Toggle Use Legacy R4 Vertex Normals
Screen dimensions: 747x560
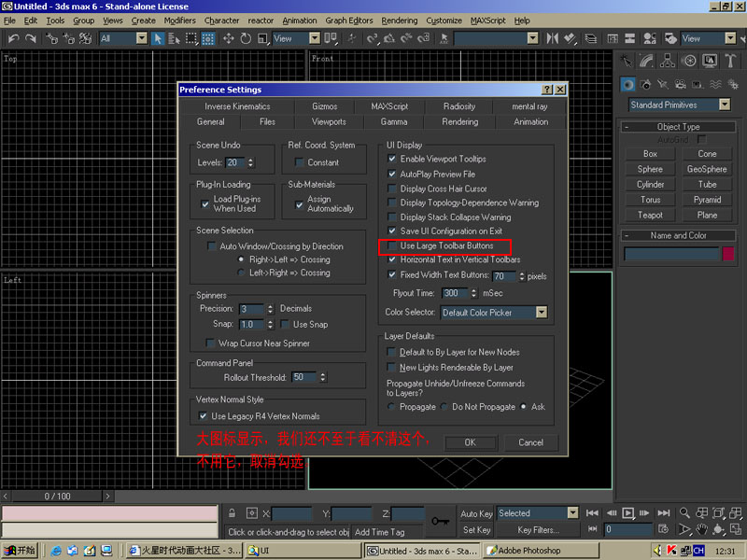click(x=203, y=415)
